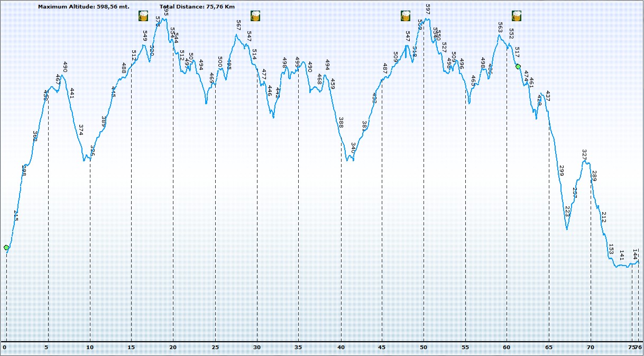Click the 327 altitude label near km 70
The image size is (644, 356).
[584, 155]
